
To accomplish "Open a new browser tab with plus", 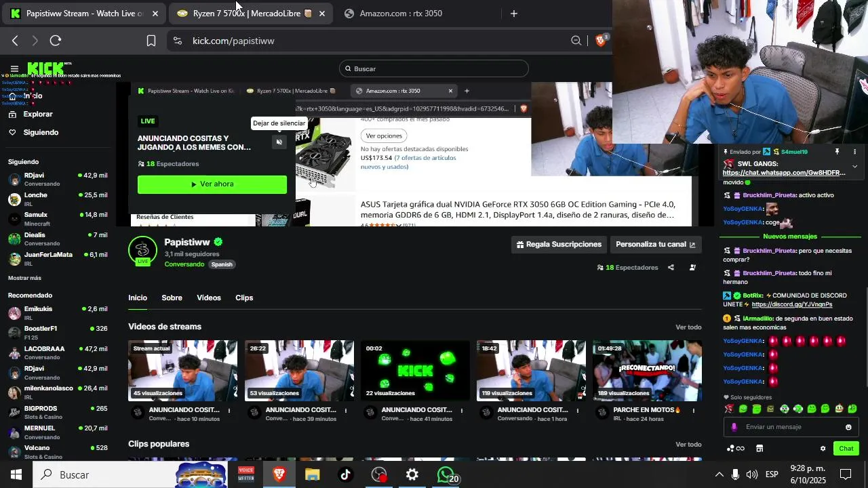I will pos(513,14).
